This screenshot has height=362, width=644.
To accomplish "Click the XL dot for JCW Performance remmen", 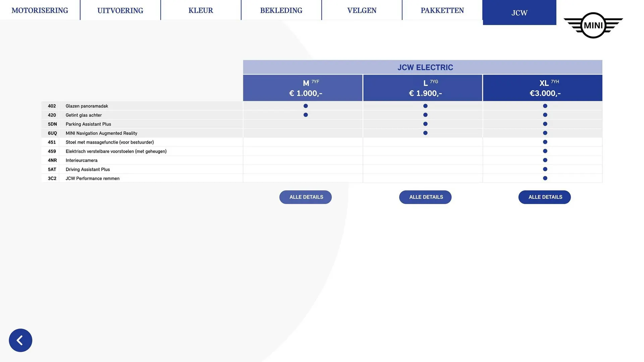I will (x=545, y=178).
